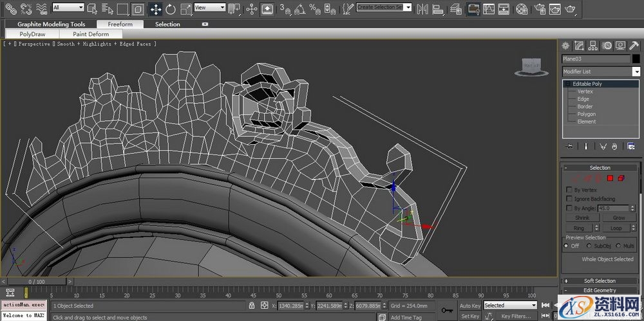Image resolution: width=644 pixels, height=321 pixels.
Task: Click the ViewCube in viewport
Action: click(531, 65)
